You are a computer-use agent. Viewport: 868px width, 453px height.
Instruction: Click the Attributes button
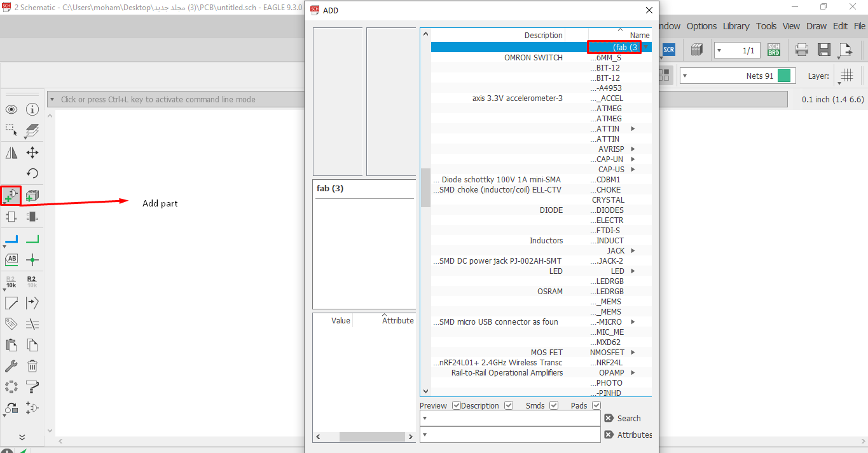coord(628,435)
